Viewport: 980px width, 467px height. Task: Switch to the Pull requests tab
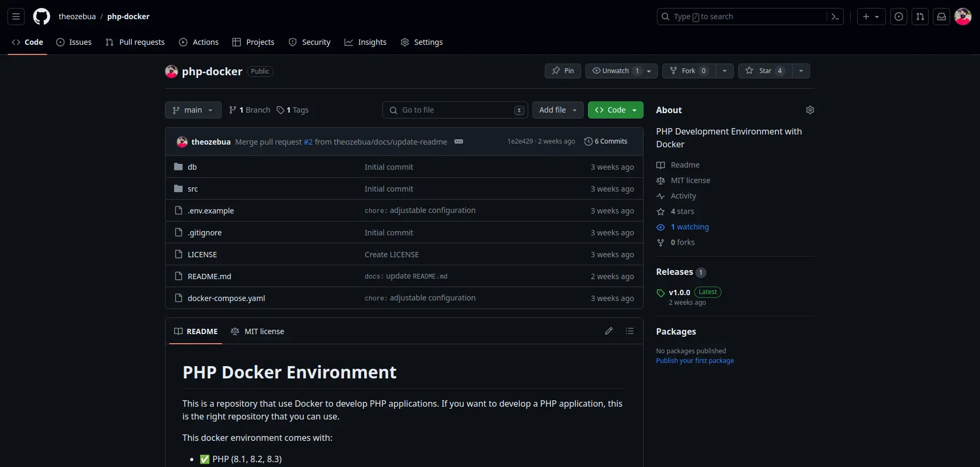[x=135, y=42]
